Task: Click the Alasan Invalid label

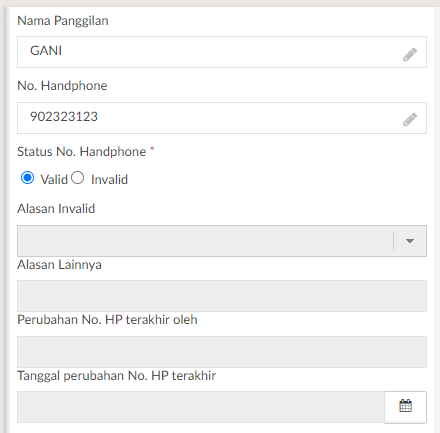Action: 56,209
